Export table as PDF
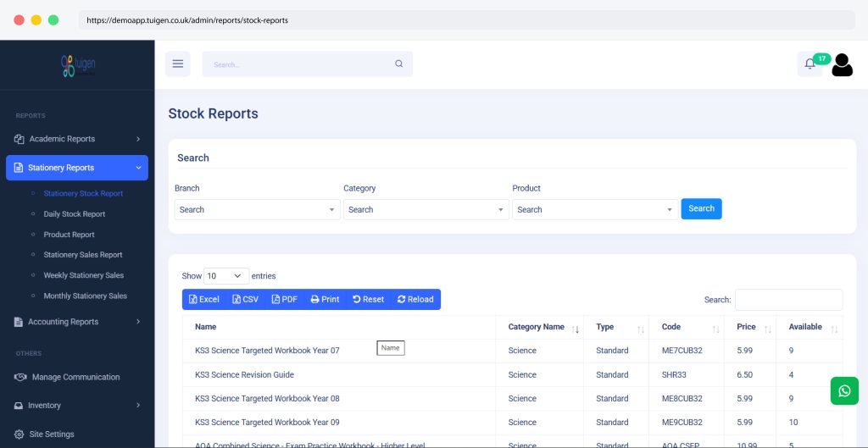The height and width of the screenshot is (448, 868). coord(284,300)
